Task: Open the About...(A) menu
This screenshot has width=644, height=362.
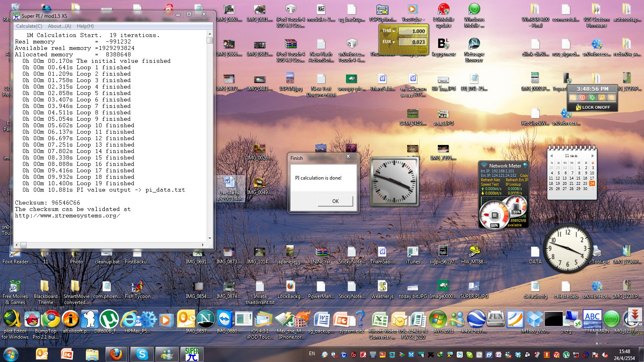Action: pyautogui.click(x=59, y=26)
